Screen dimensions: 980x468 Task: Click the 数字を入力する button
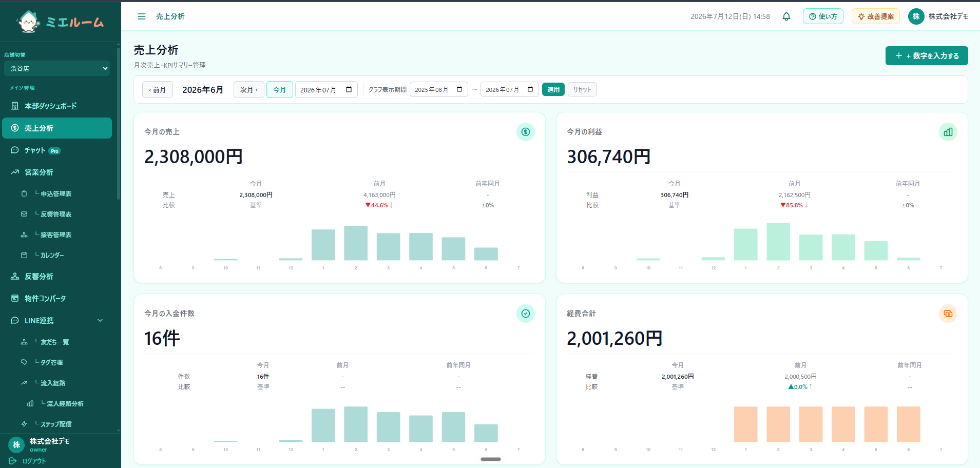(927, 56)
